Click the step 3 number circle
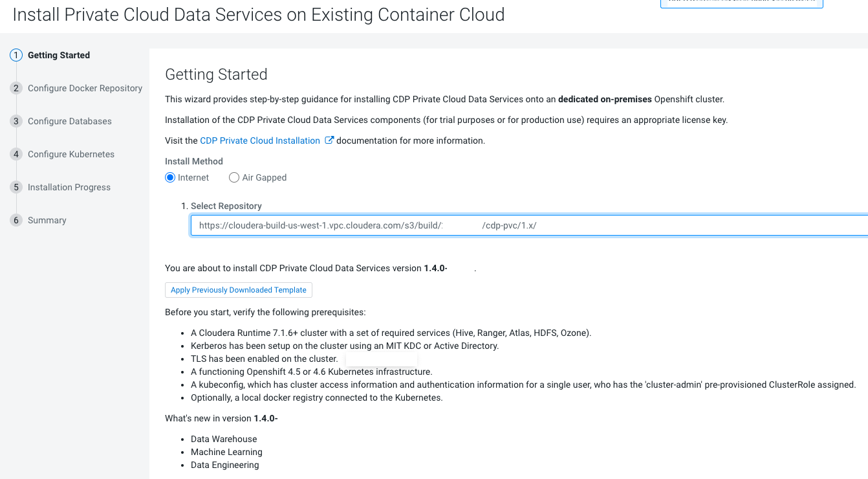Screen dimensions: 868x479 (16, 122)
